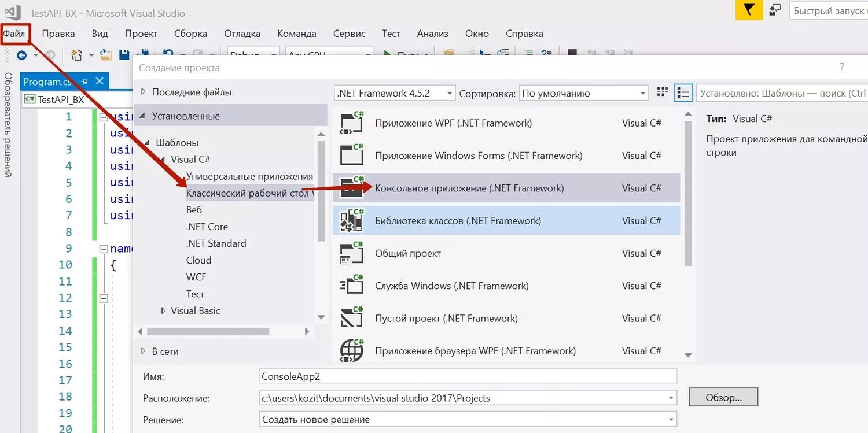Switch templates to list view icon

[x=683, y=92]
